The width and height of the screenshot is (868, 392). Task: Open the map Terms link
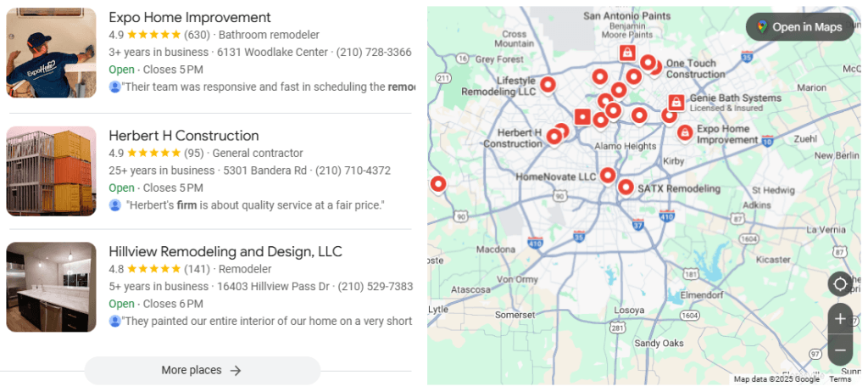[840, 379]
